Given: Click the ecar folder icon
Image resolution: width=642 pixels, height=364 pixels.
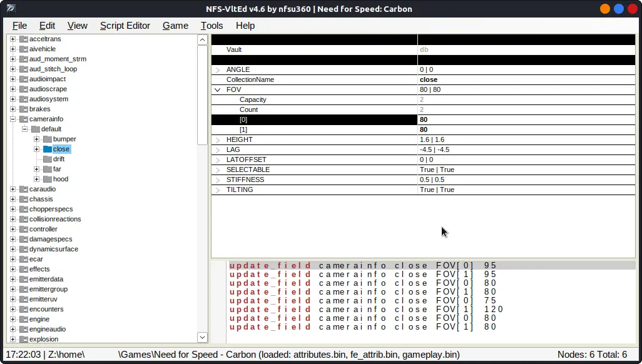Looking at the screenshot, I should pyautogui.click(x=24, y=259).
